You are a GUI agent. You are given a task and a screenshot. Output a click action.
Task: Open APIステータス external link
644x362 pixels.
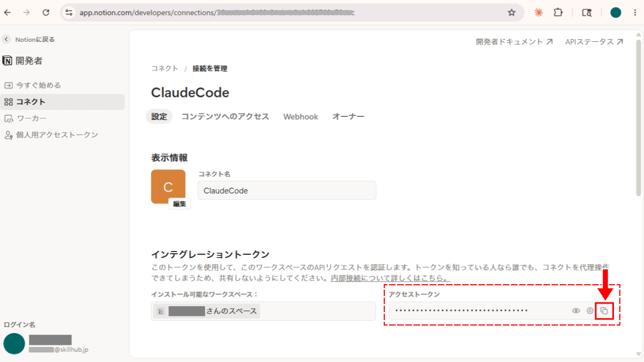[594, 41]
